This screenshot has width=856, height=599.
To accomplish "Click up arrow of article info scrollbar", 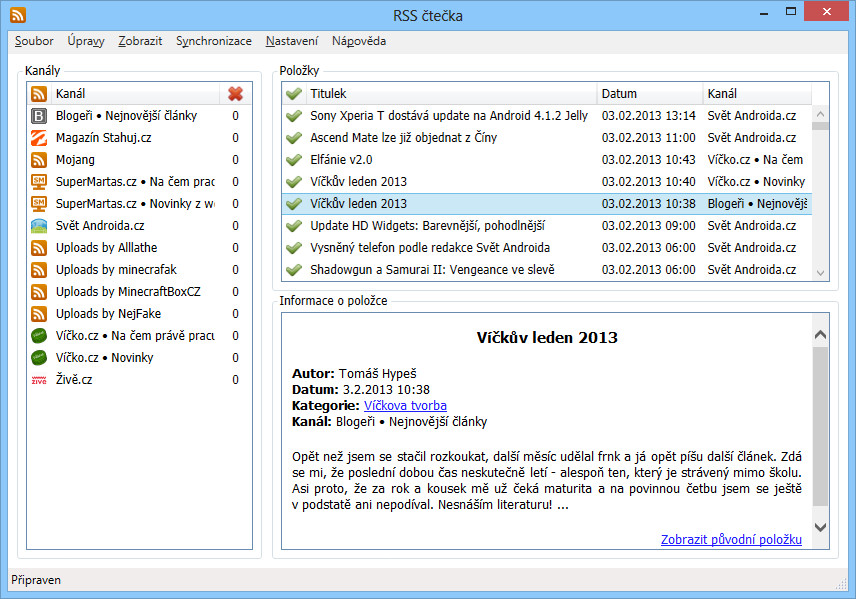I will click(x=820, y=336).
